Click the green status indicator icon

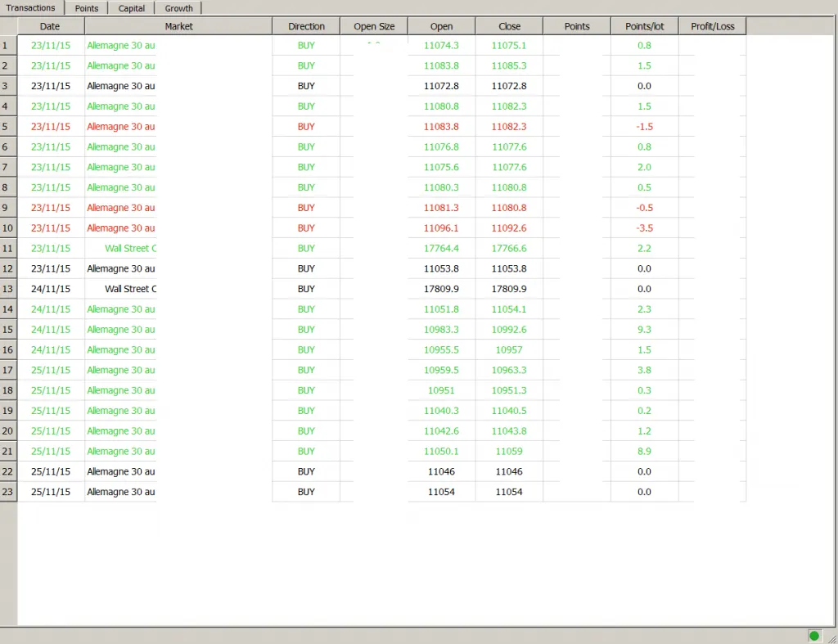point(814,636)
